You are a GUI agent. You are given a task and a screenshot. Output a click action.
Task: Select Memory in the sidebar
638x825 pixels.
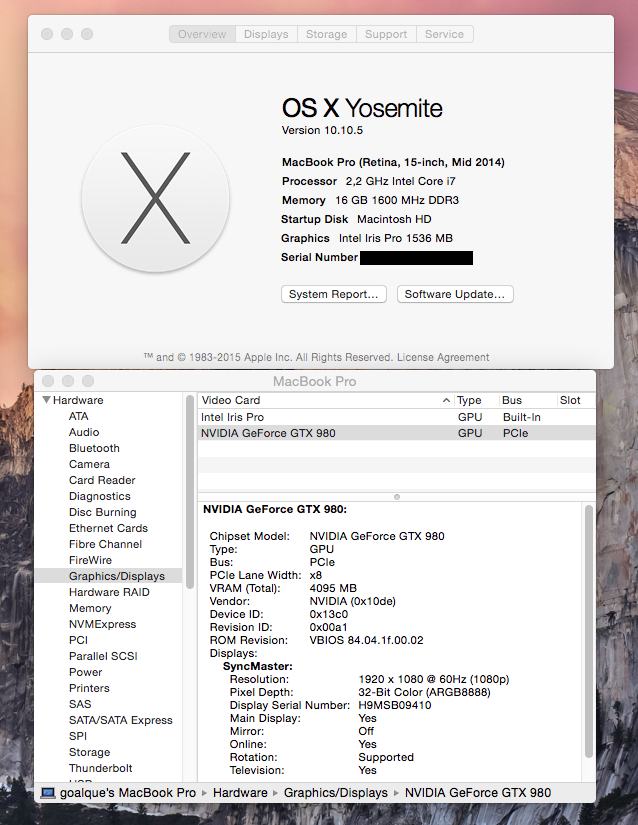(90, 608)
